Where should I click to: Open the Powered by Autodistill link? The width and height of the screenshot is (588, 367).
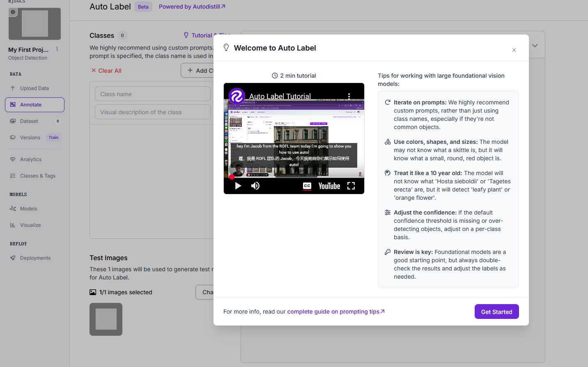tap(192, 7)
